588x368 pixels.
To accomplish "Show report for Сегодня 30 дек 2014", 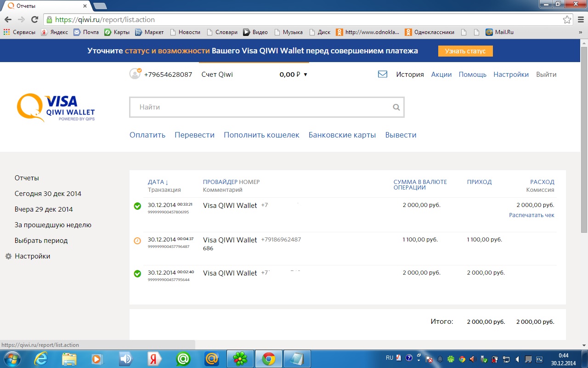I will (x=48, y=194).
